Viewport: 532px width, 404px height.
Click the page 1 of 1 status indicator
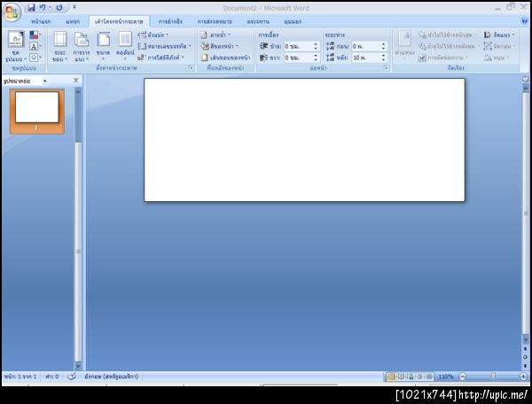(20, 377)
